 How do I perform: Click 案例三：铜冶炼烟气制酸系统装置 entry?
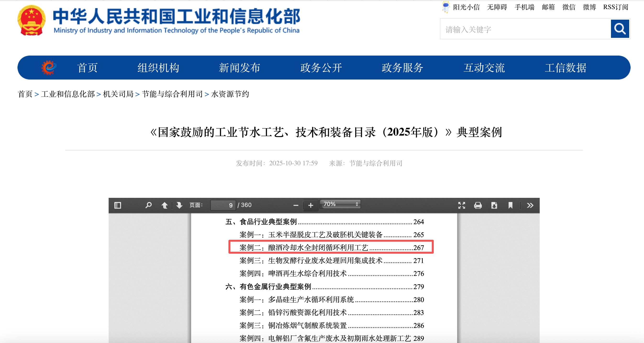tap(332, 326)
